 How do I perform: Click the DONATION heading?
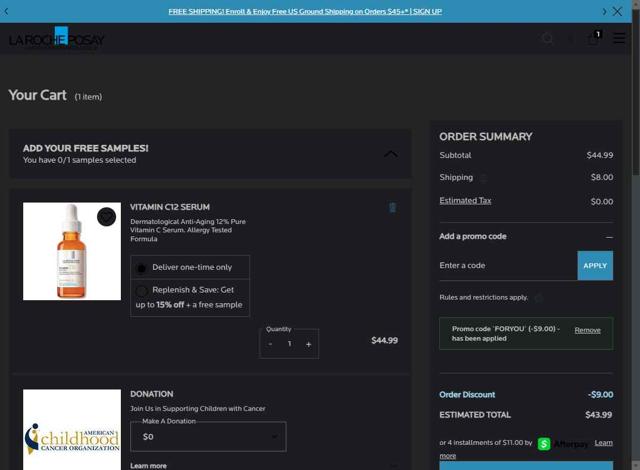pos(151,394)
